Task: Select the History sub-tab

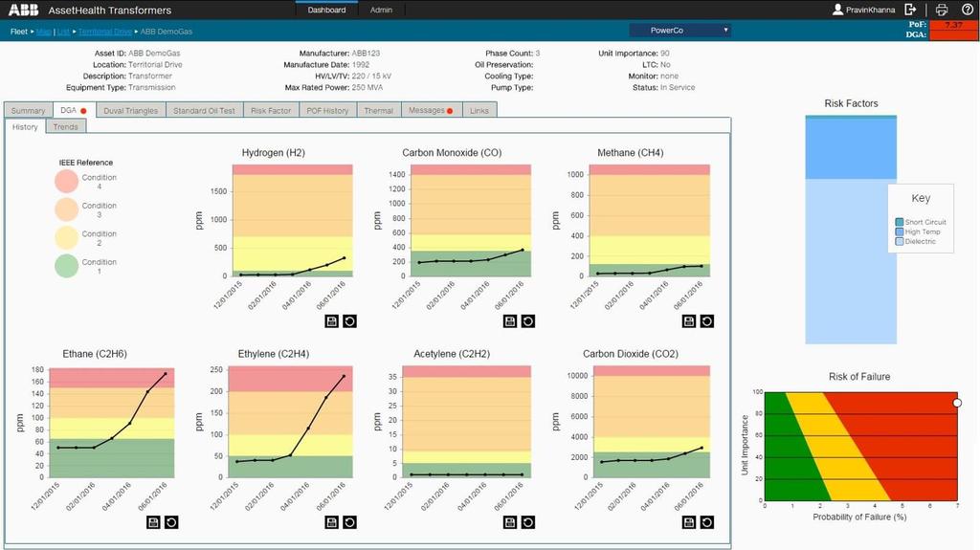Action: tap(25, 127)
